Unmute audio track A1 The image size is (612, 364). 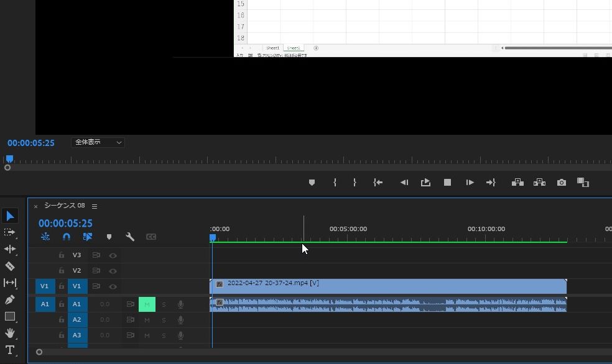[147, 304]
